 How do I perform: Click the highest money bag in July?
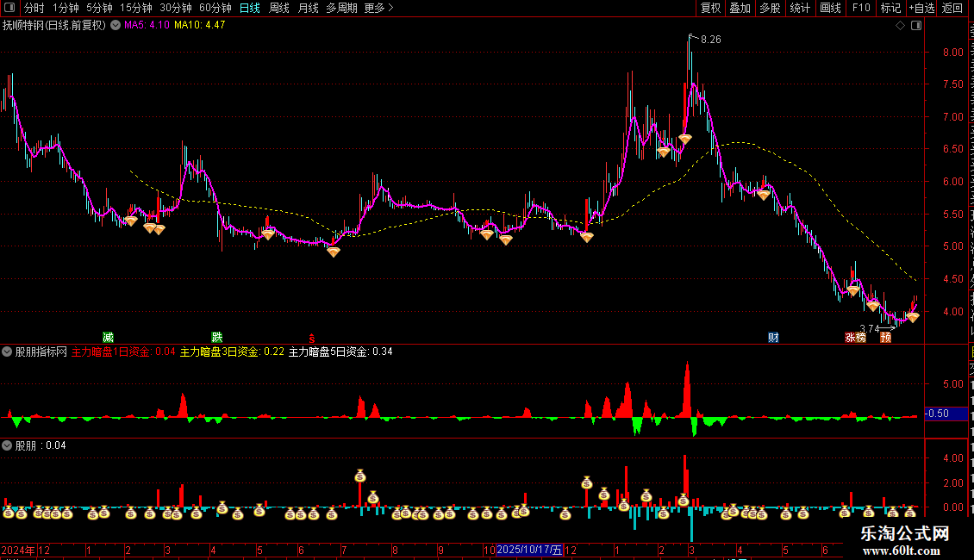[360, 476]
